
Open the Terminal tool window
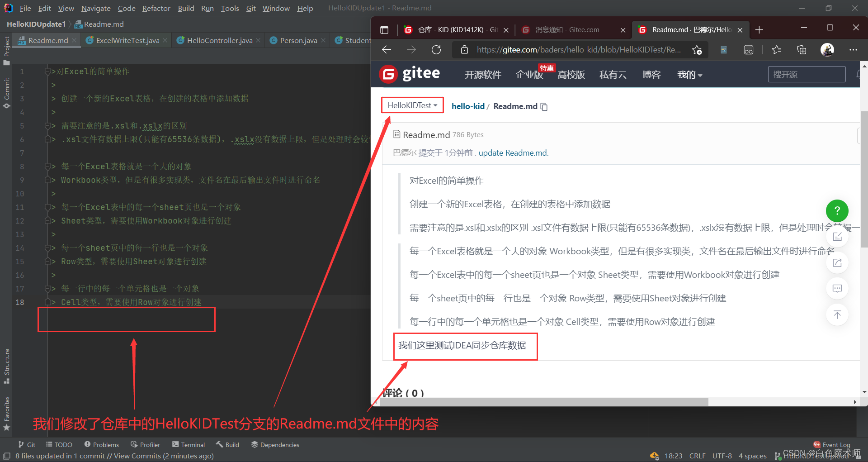pyautogui.click(x=189, y=445)
